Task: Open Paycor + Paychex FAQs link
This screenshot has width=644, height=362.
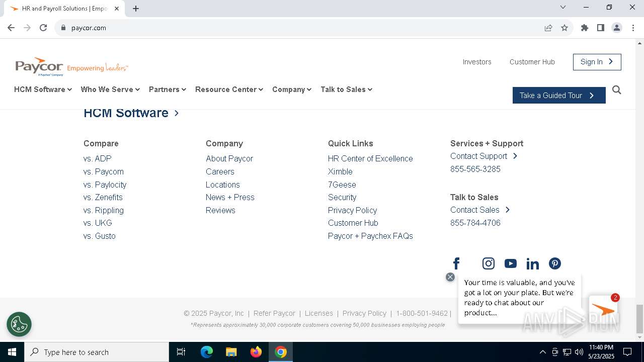Action: click(370, 236)
